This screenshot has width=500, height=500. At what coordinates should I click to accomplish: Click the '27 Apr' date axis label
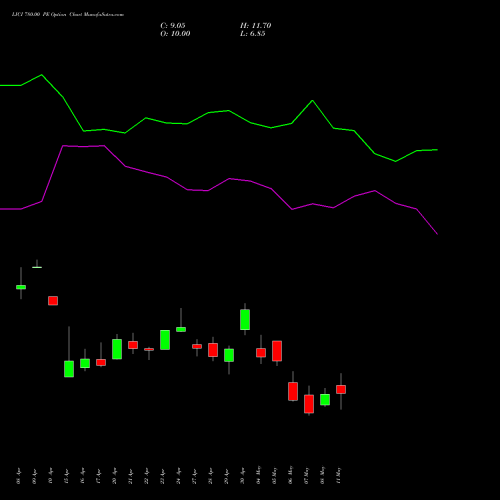click(x=194, y=476)
